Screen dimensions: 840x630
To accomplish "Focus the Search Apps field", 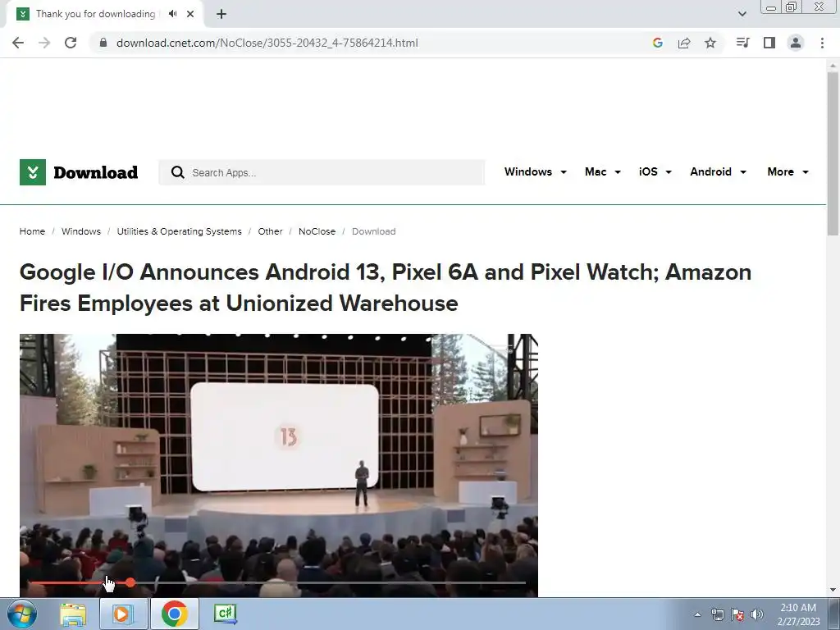I will [322, 172].
